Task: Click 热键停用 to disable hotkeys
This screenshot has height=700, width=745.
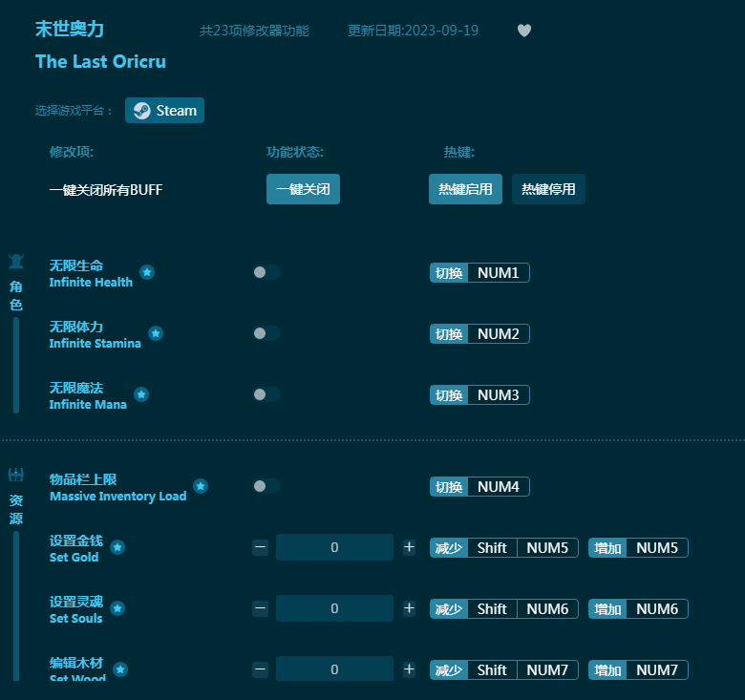Action: [549, 189]
